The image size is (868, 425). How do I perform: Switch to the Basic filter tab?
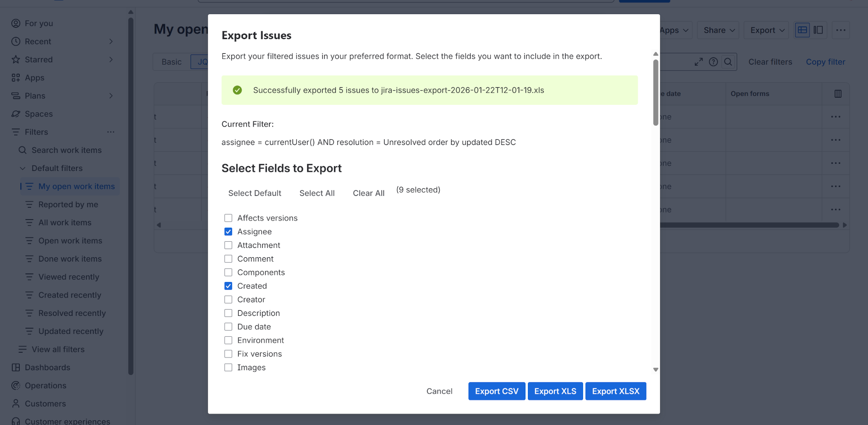point(170,61)
